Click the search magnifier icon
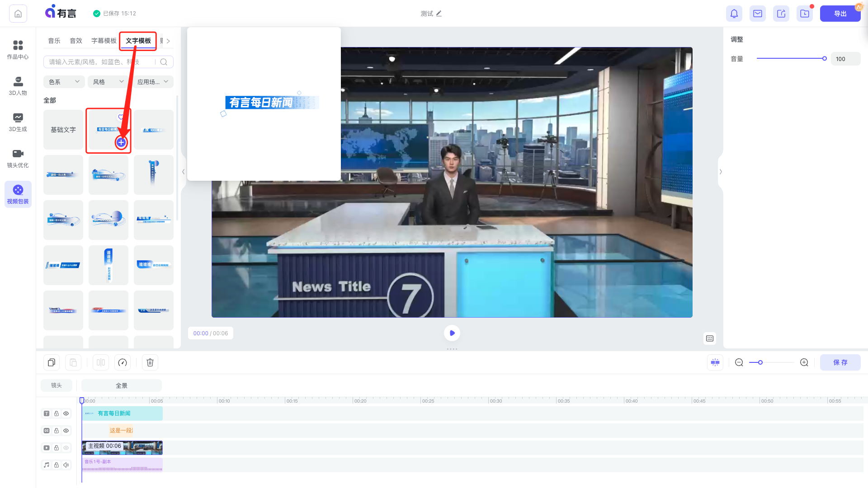 [x=164, y=62]
